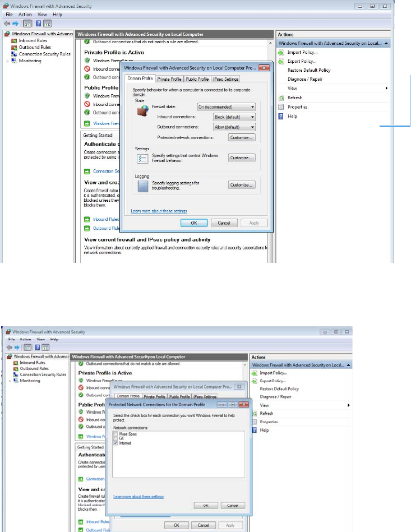Choose Diagnose / Repair in upper Actions pane

(305, 79)
